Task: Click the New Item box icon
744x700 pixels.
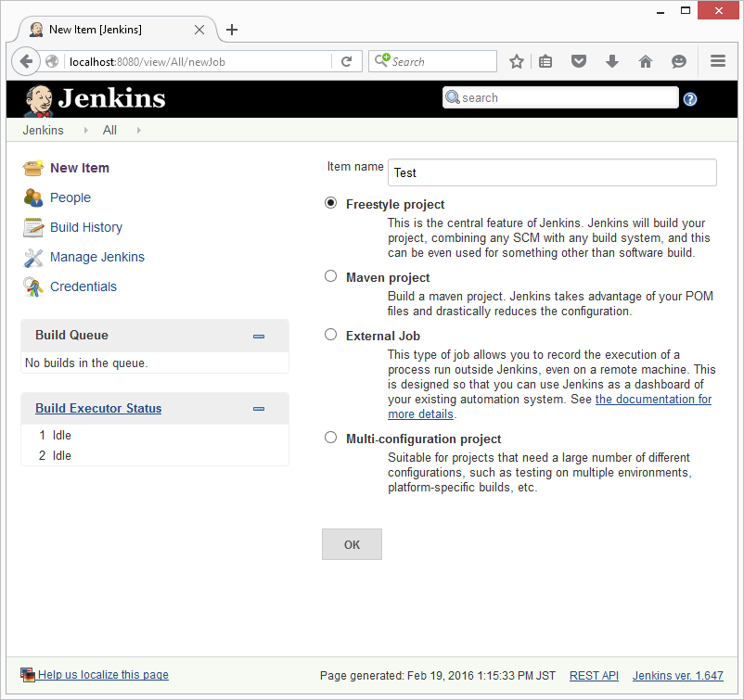Action: (32, 168)
